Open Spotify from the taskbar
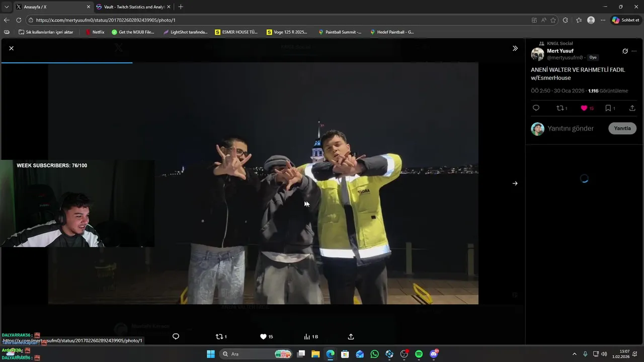The width and height of the screenshot is (644, 362). 419,354
